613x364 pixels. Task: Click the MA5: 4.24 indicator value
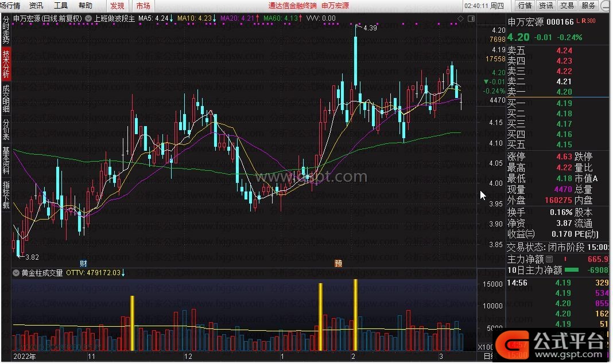click(156, 18)
